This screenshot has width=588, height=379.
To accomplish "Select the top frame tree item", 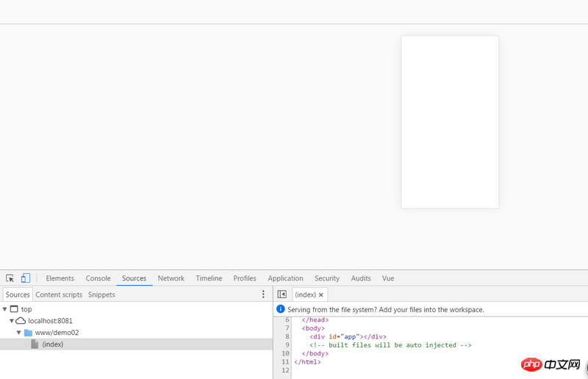I will pos(26,309).
